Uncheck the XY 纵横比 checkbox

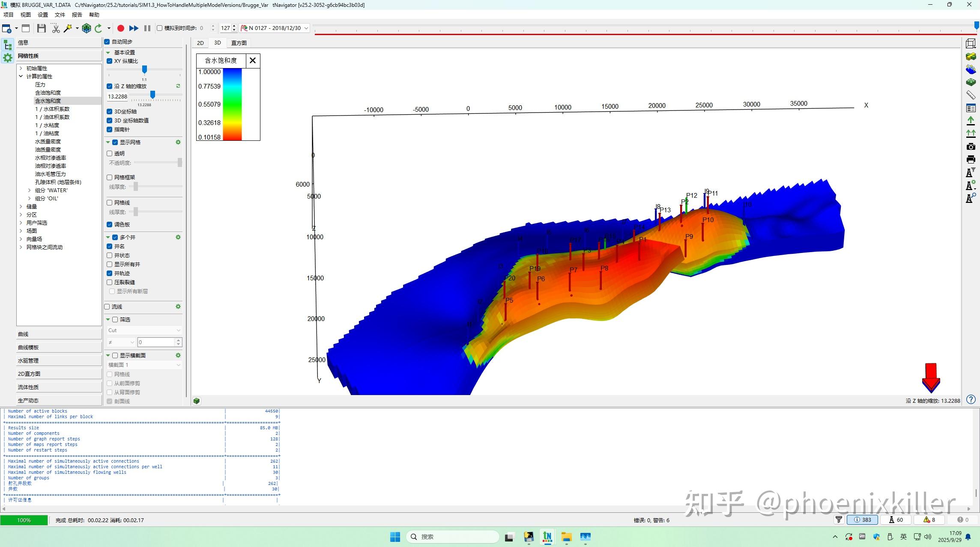click(x=110, y=61)
